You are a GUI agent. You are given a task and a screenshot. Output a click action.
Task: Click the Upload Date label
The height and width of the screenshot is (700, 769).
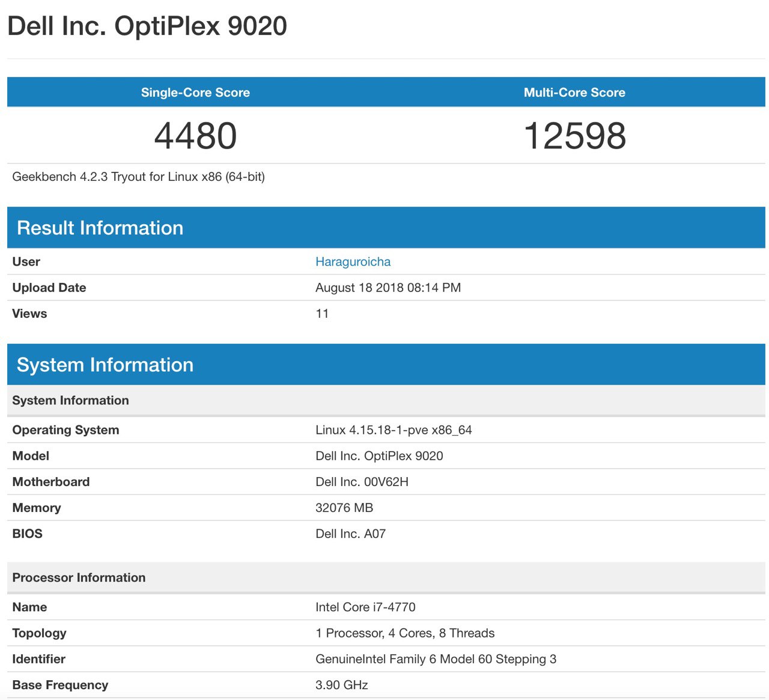coord(49,288)
